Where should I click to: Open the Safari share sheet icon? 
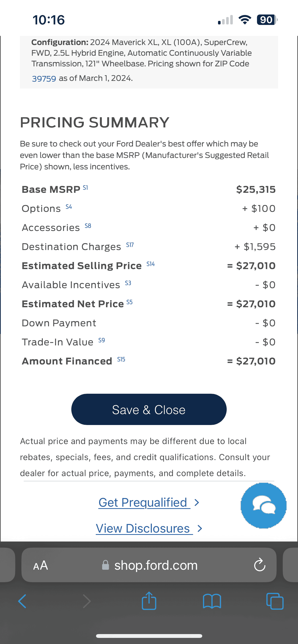tap(149, 601)
